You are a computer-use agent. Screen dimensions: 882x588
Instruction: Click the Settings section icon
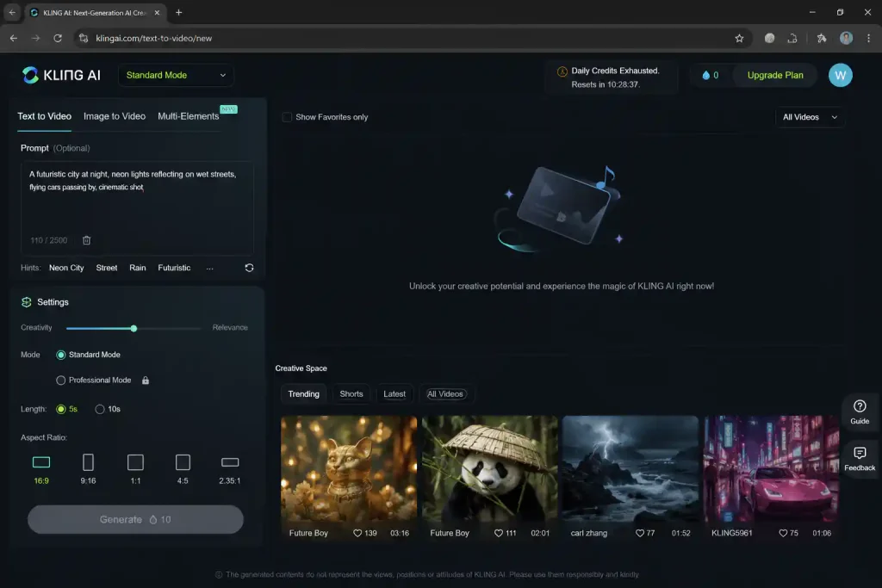tap(27, 302)
